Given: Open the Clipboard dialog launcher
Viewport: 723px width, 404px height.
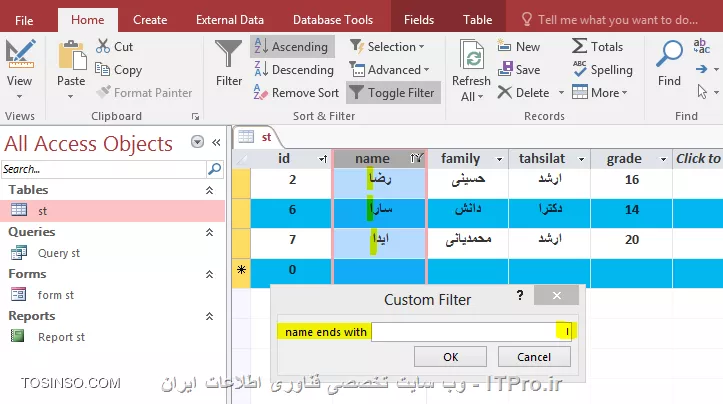Looking at the screenshot, I should coord(196,117).
